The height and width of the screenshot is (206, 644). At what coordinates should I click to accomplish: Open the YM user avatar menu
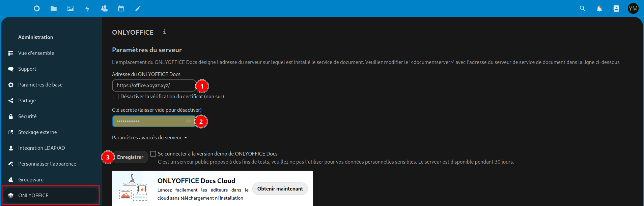(633, 8)
